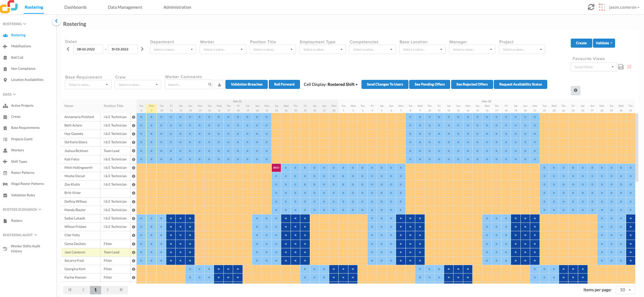Open info icon for Georgina Kort
The image size is (644, 297).
click(133, 269)
